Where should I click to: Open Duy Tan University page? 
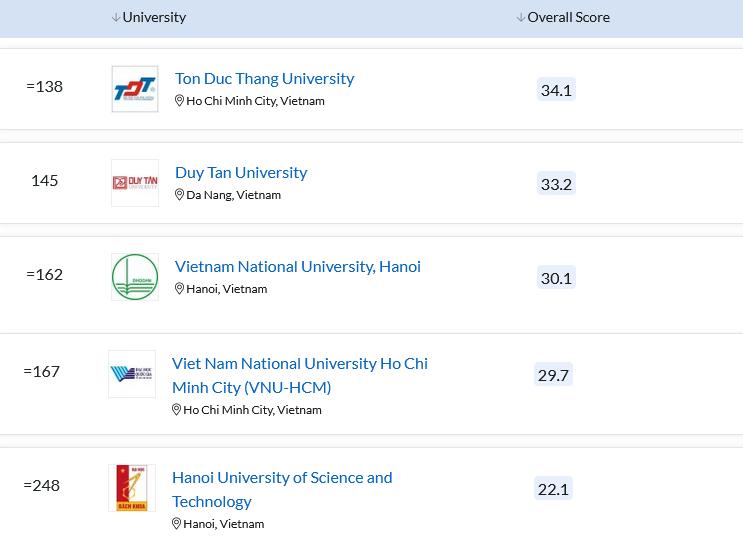coord(241,172)
